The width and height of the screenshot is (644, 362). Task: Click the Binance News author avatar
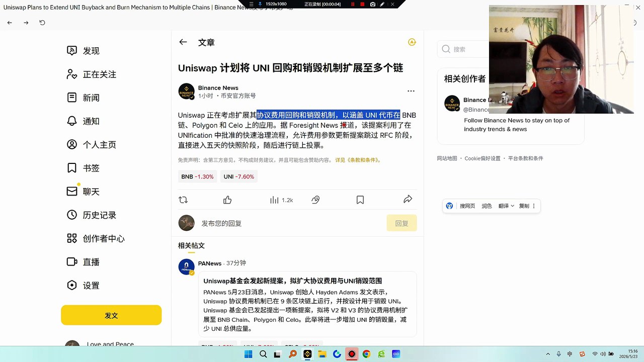point(186,91)
